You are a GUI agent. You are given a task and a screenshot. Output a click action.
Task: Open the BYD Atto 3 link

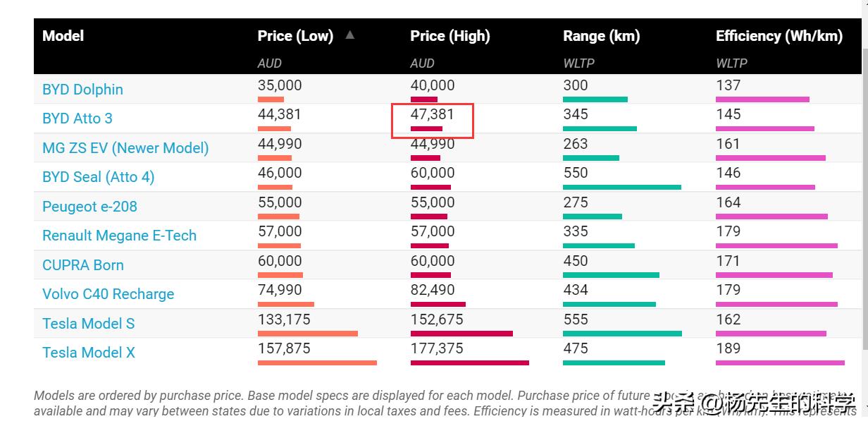point(77,118)
